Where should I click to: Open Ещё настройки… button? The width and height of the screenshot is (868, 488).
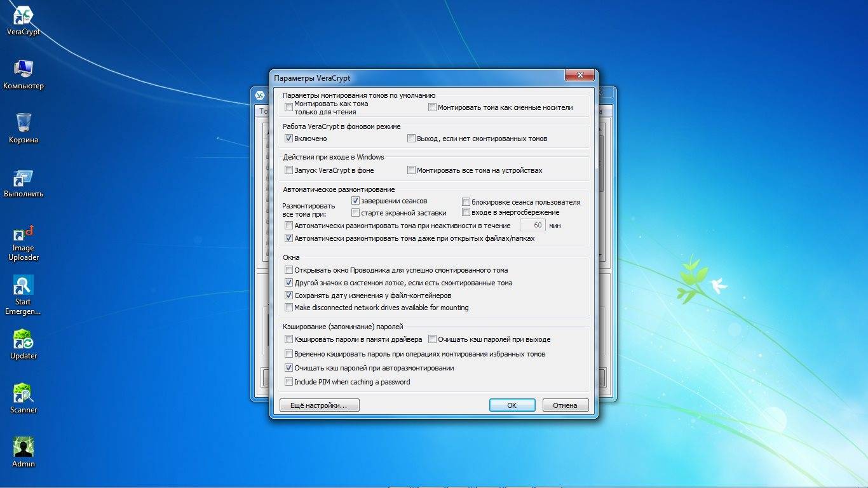click(320, 405)
